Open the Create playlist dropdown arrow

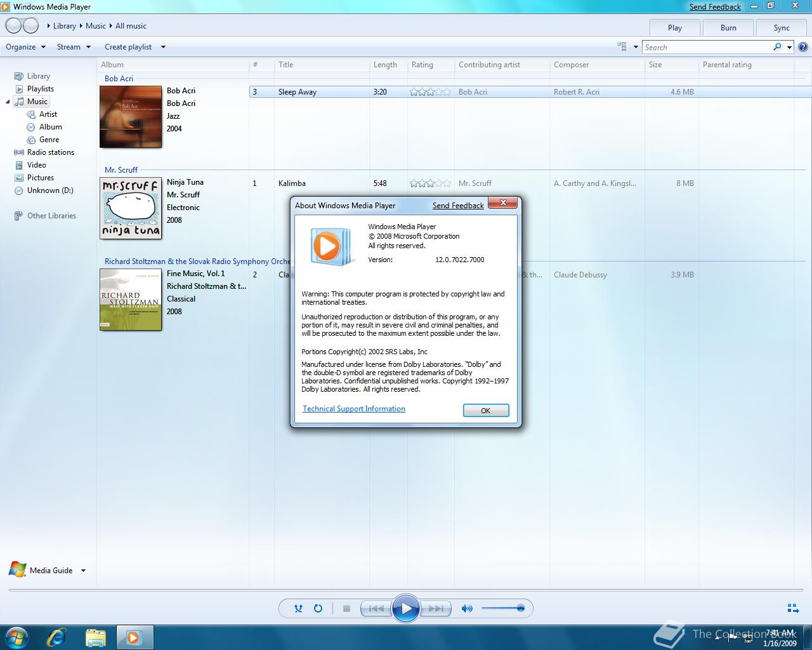(x=163, y=47)
